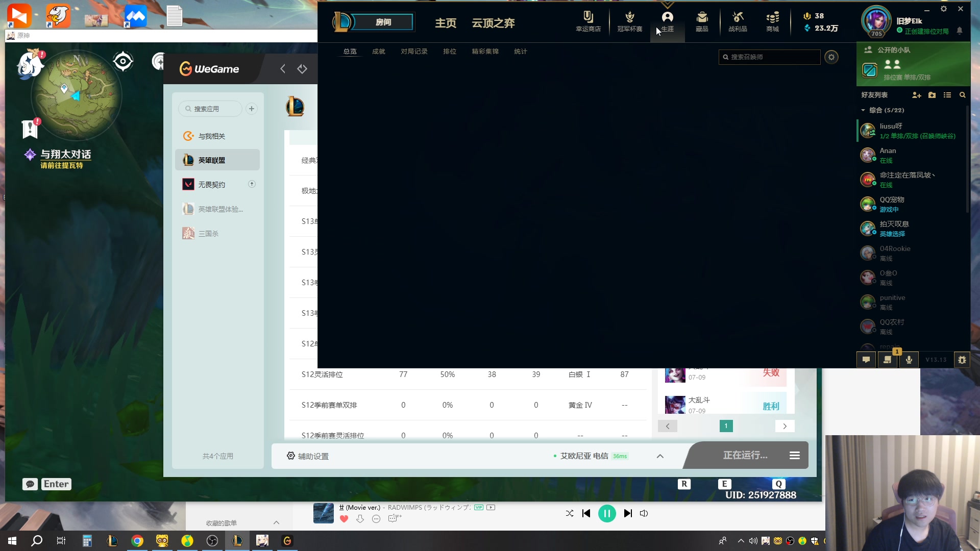Screen dimensions: 980x551
Task: Expand the 艾欧尼亚 电信 server selector arrow
Action: (660, 456)
